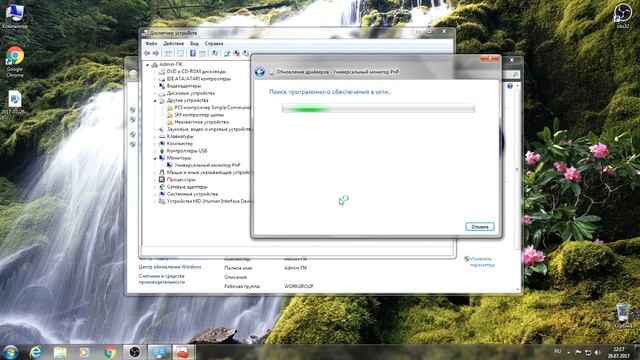640x360 pixels.
Task: Open the volume control in tray
Action: [x=598, y=352]
